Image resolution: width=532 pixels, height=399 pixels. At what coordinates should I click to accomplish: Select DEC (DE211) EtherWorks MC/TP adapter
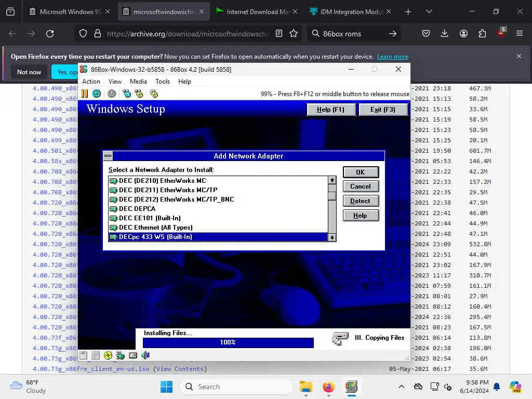218,190
